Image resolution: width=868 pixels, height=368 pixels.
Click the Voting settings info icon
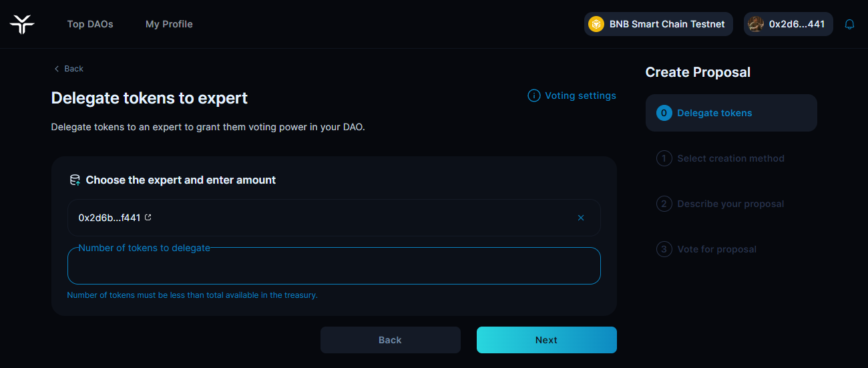(533, 96)
